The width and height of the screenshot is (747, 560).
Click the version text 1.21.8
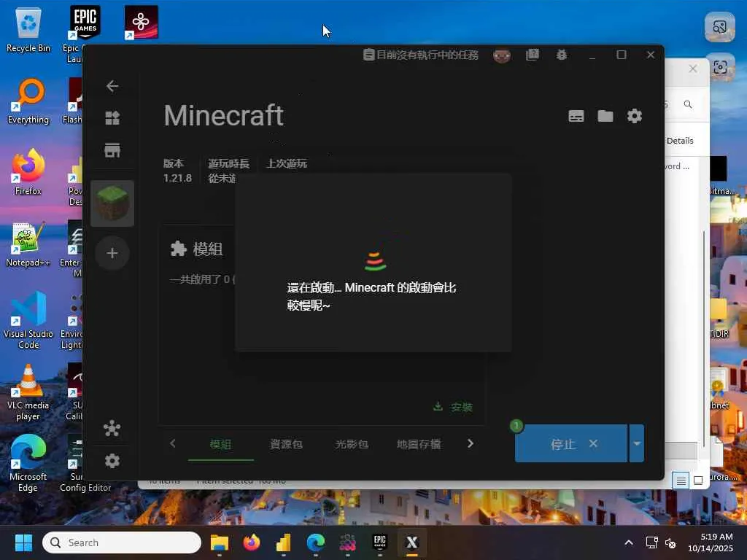point(177,178)
